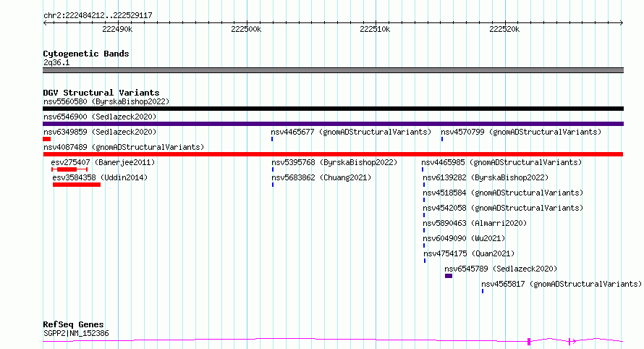Select the long red nsv4087489 bar
The image size is (644, 349).
[x=333, y=154]
